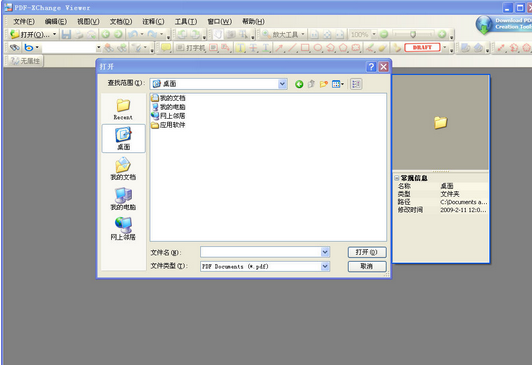Select the Eraser tool icon
Screen dimensions: 532x365
[382, 47]
